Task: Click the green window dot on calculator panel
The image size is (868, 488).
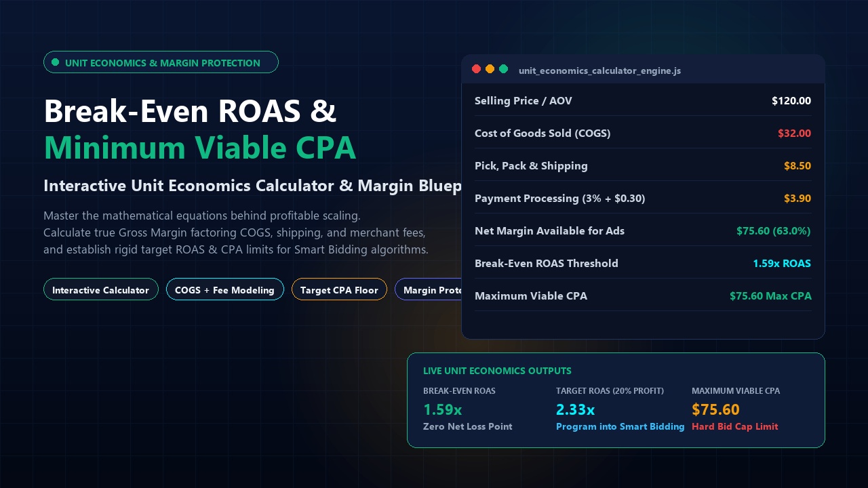Action: [x=503, y=69]
